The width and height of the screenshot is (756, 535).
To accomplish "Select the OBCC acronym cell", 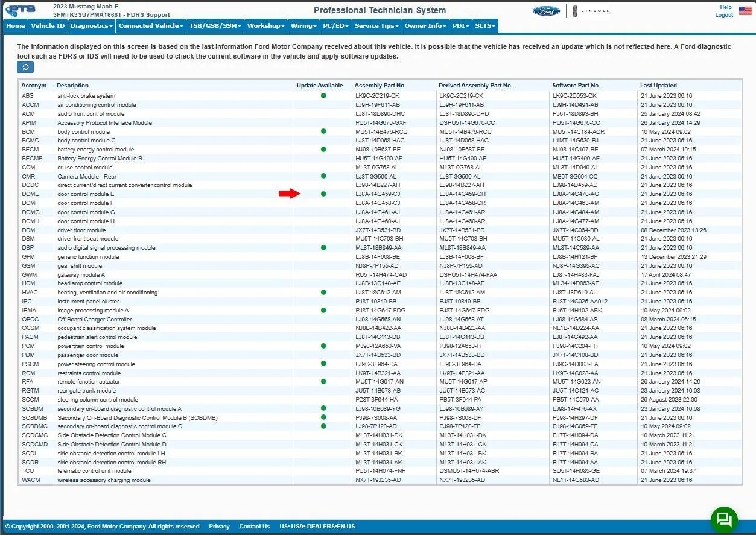I will click(x=30, y=319).
